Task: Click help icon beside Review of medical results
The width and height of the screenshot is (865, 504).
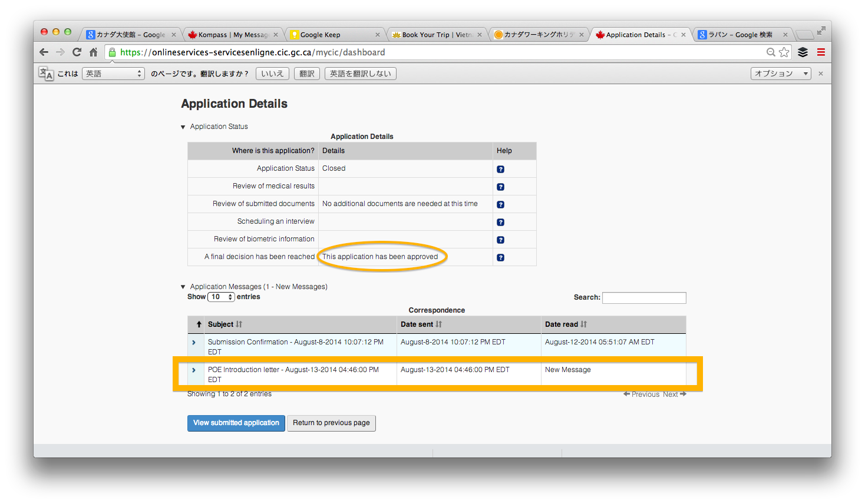Action: coord(500,187)
